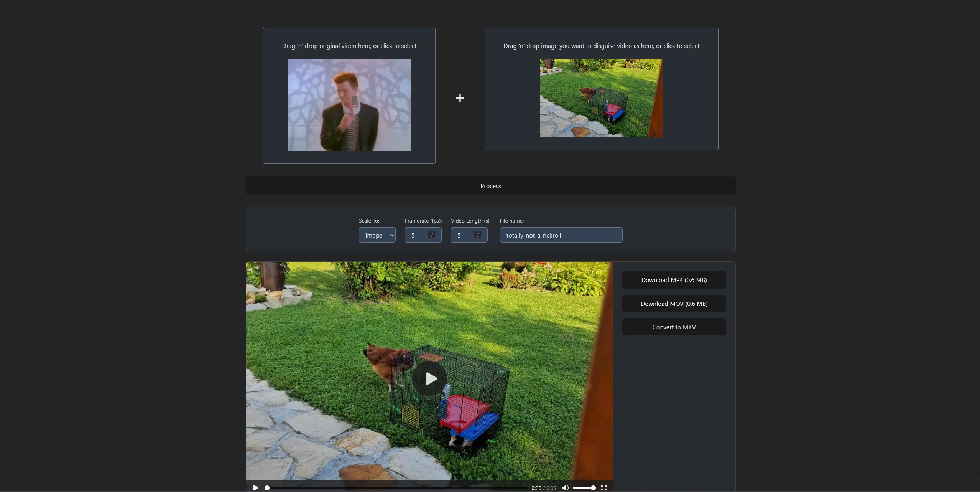Download the MP4 file
Screen dimensions: 980x492
(x=674, y=280)
